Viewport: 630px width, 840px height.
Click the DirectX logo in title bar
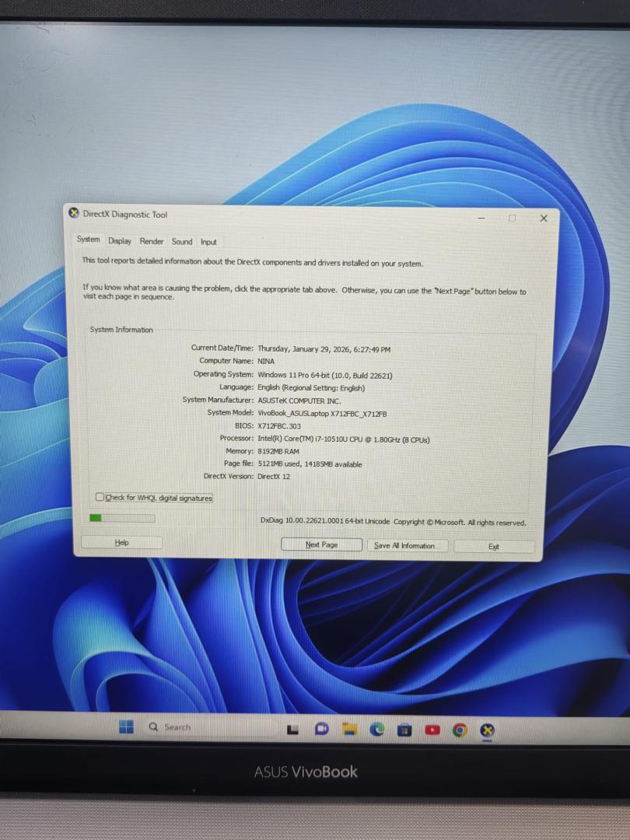[x=74, y=215]
